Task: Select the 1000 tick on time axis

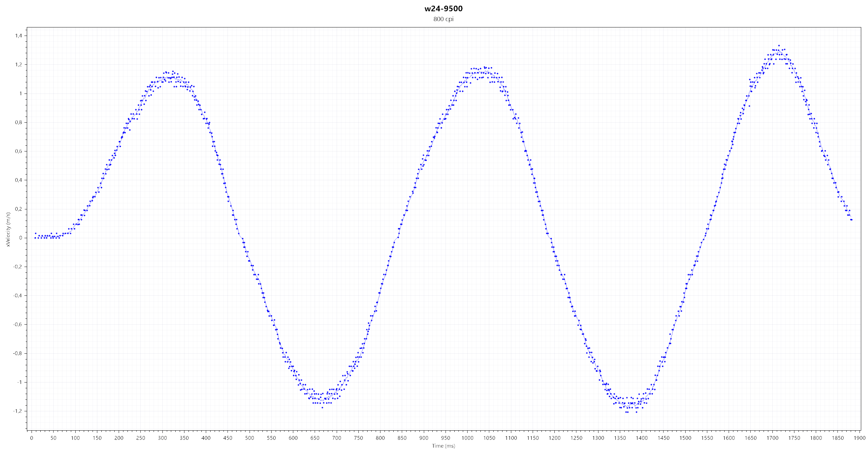Action: tap(467, 438)
